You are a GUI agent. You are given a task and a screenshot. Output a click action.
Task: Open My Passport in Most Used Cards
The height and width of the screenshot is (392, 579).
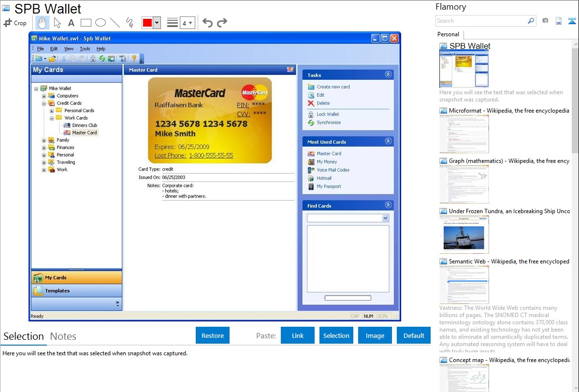[329, 187]
